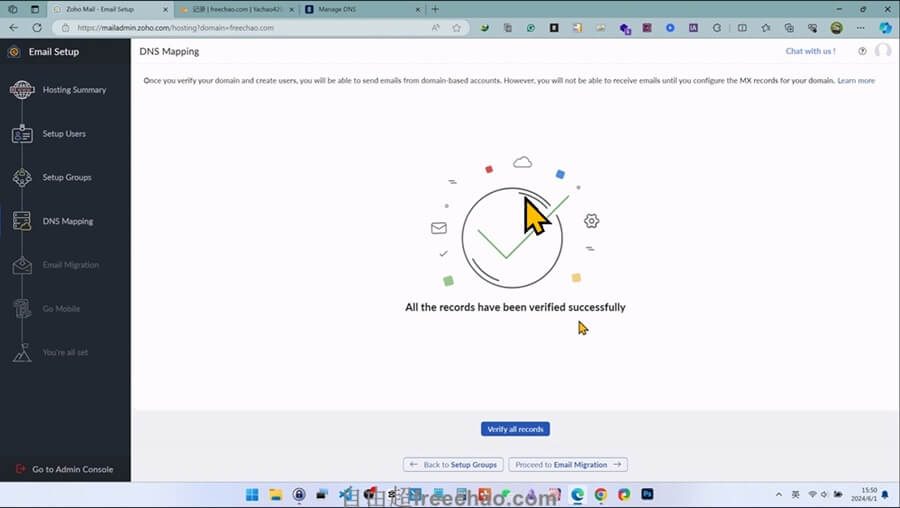
Task: Click the browser address bar
Action: coord(250,28)
